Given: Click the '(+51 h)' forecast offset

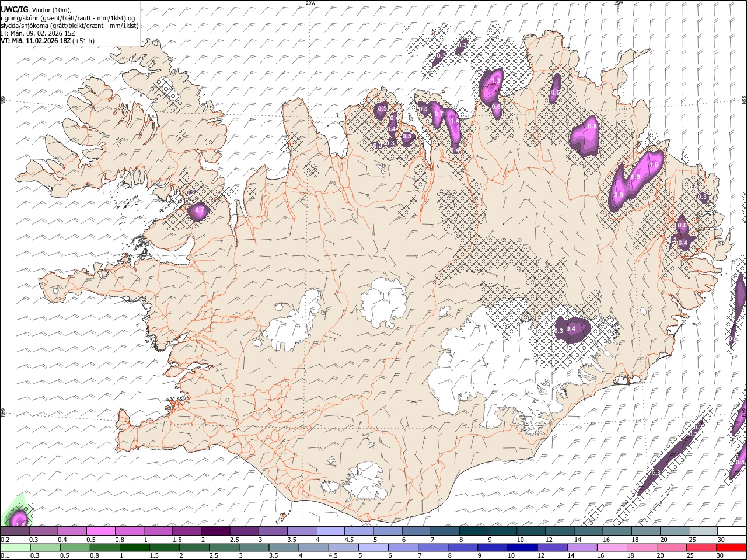Looking at the screenshot, I should (83, 41).
